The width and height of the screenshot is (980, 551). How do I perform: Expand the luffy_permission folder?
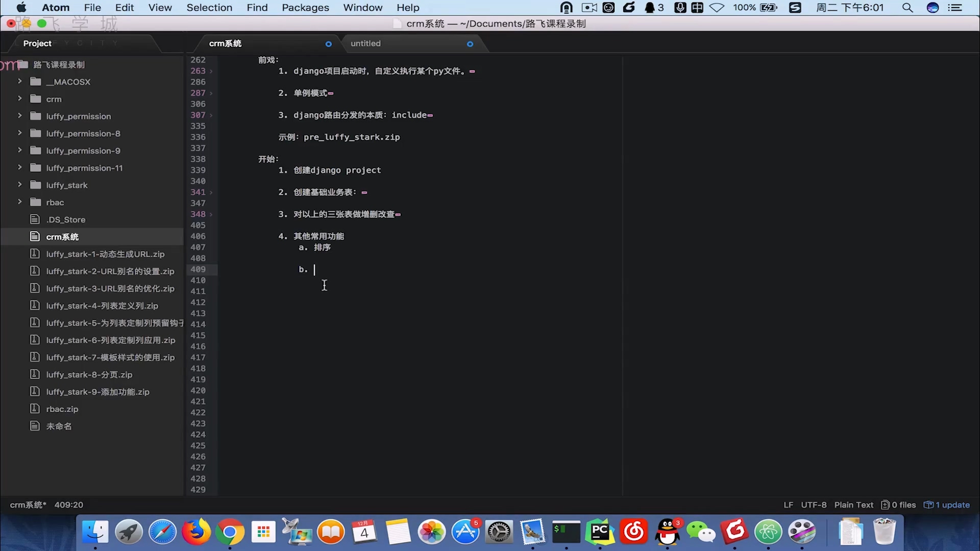[20, 116]
